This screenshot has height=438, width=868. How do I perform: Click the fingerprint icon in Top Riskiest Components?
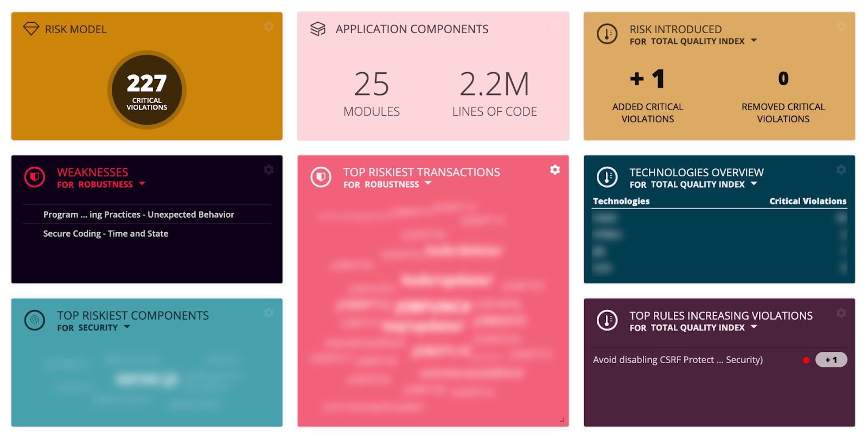(x=35, y=320)
